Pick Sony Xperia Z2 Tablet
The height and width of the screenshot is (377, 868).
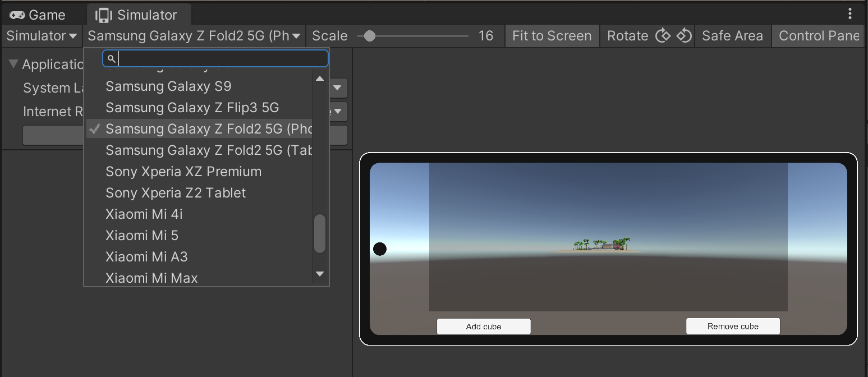tap(199, 193)
